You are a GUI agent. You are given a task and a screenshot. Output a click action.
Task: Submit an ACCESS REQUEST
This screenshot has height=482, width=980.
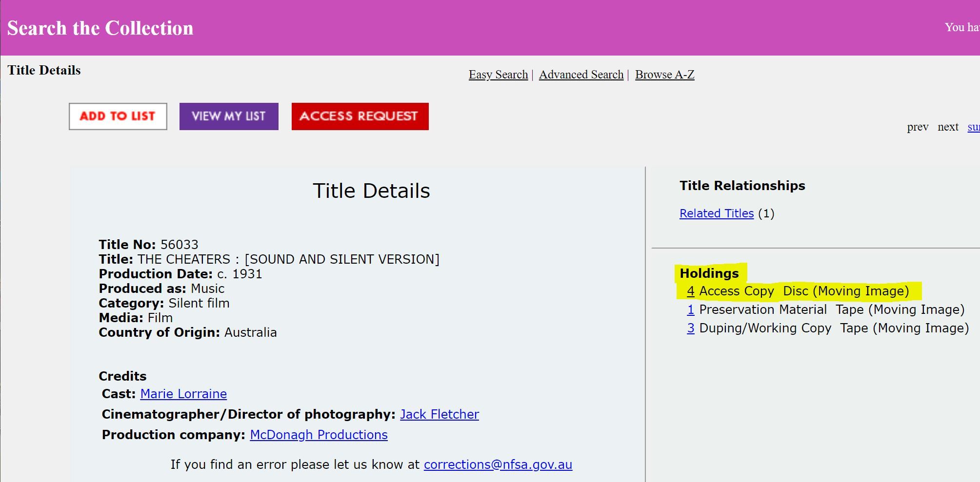[x=360, y=116]
